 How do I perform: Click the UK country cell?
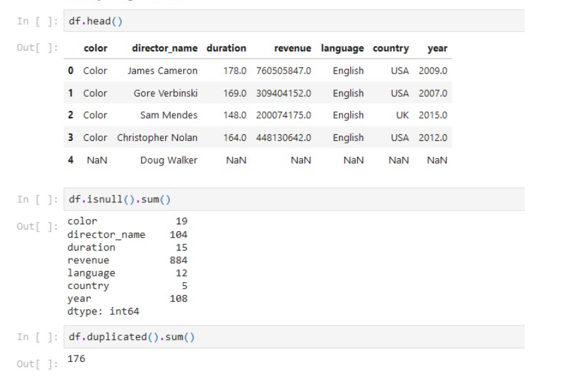(402, 115)
